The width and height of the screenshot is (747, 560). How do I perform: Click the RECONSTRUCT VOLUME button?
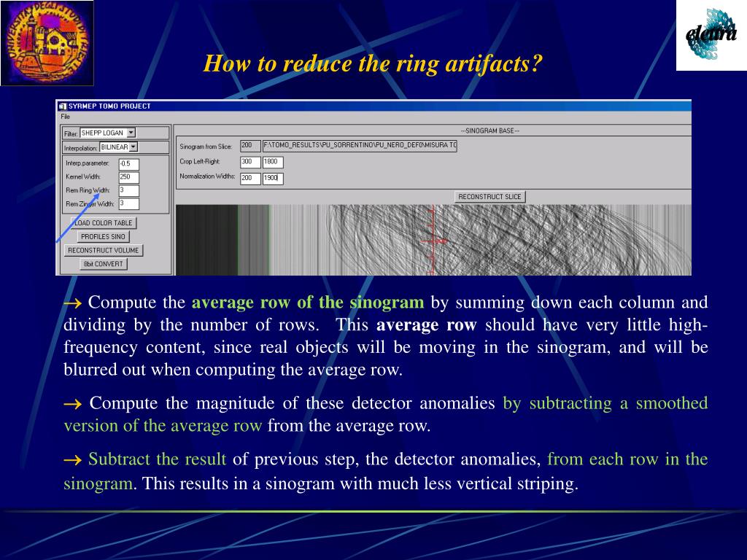pos(104,250)
